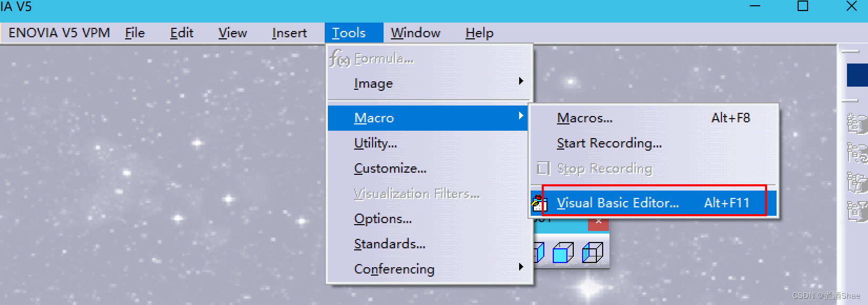Select the cube with hidden edges icon

[x=592, y=253]
